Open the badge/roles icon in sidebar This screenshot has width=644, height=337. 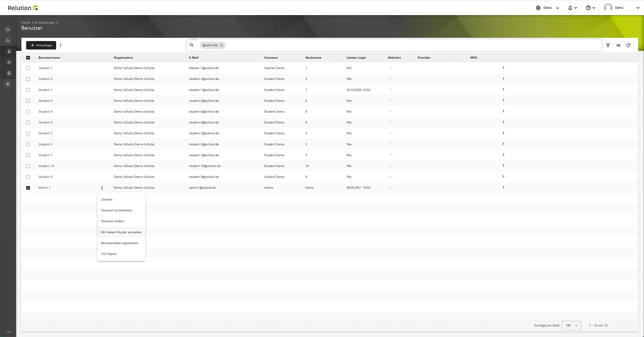[x=9, y=73]
